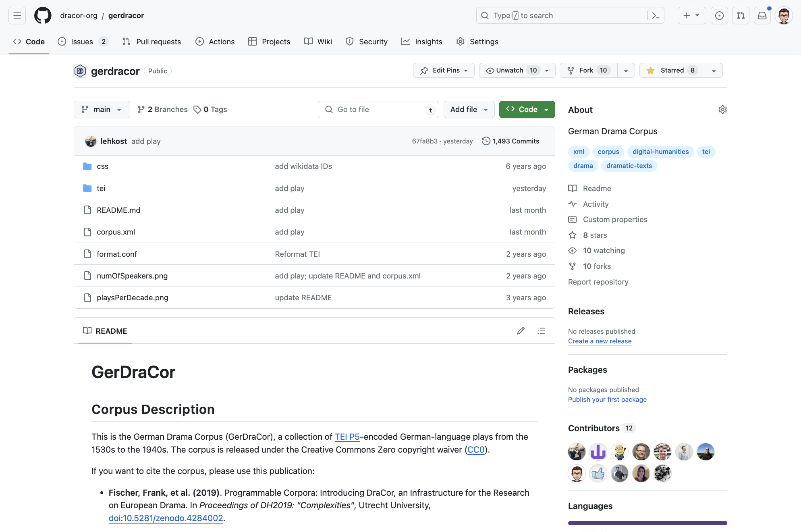Open the Security tab
This screenshot has width=801, height=532.
[x=366, y=42]
